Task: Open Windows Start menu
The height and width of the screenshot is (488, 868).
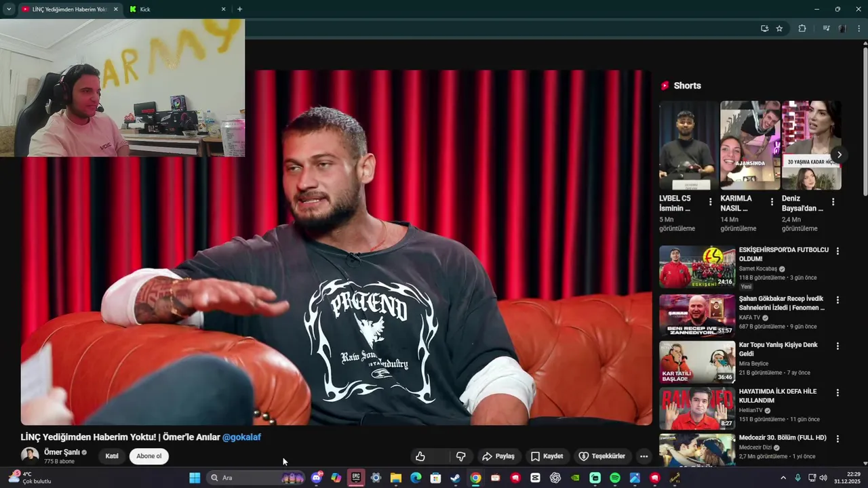Action: (195, 478)
